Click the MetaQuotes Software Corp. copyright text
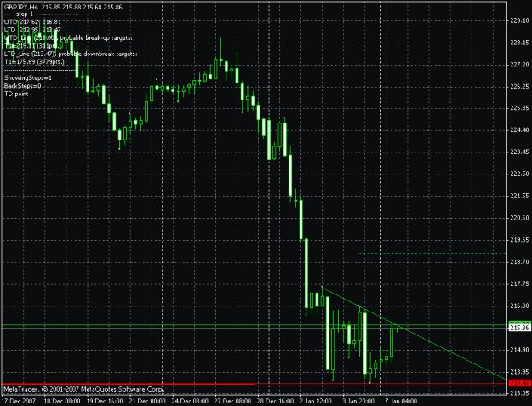The height and width of the screenshot is (406, 532). tap(83, 389)
